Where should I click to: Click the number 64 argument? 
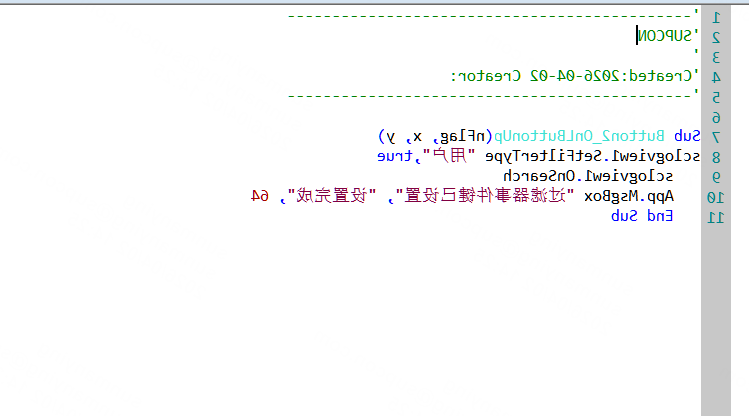tap(260, 196)
